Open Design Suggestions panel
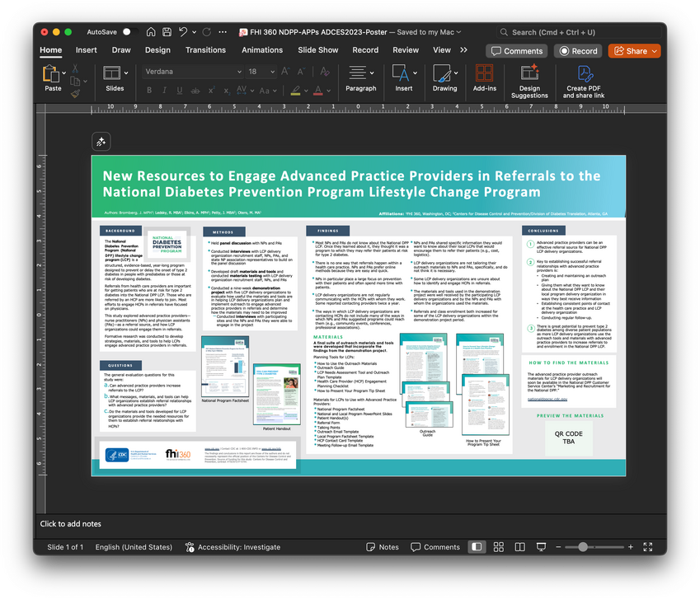 [529, 79]
